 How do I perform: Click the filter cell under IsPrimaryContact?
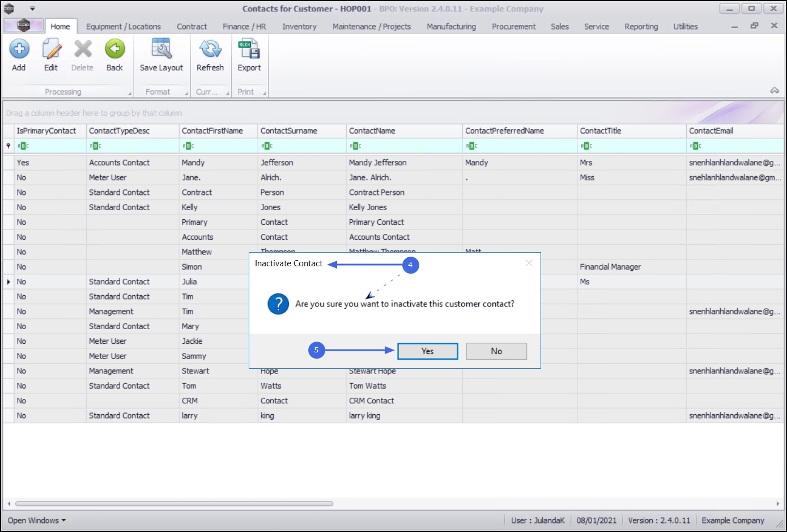pos(50,146)
